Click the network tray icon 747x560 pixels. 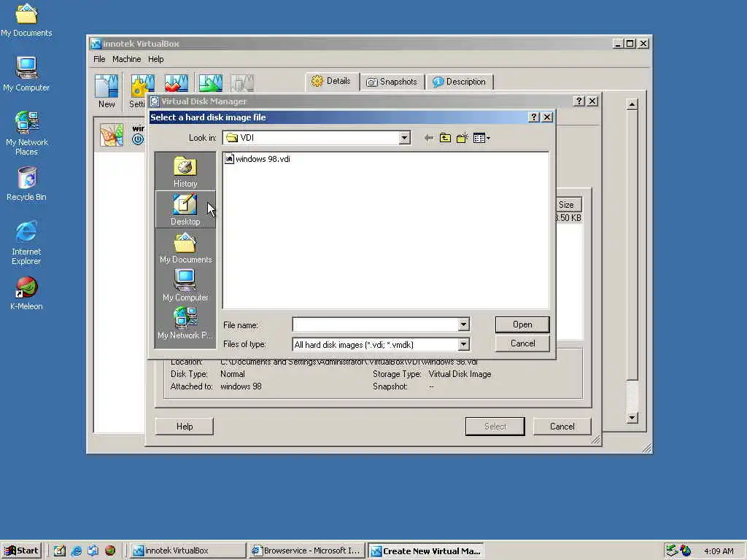click(671, 551)
